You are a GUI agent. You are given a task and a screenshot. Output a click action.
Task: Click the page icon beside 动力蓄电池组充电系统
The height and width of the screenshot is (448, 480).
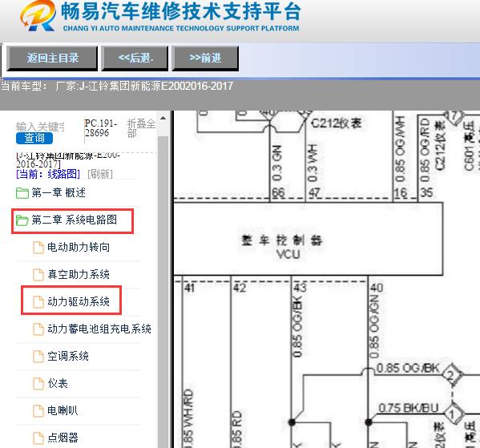[38, 329]
